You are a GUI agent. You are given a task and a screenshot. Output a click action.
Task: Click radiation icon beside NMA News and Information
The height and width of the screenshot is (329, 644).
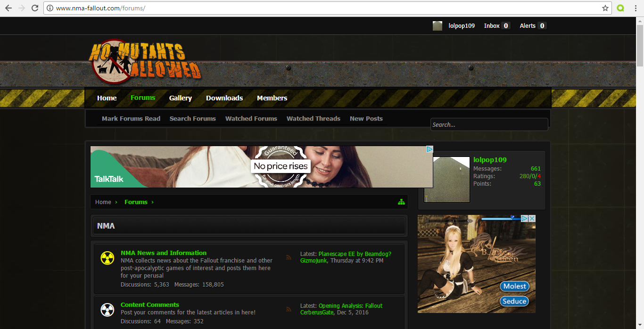[x=107, y=258]
